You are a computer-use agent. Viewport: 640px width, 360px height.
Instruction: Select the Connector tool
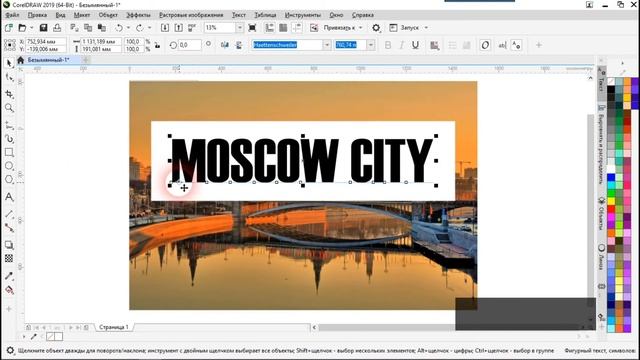[x=9, y=228]
